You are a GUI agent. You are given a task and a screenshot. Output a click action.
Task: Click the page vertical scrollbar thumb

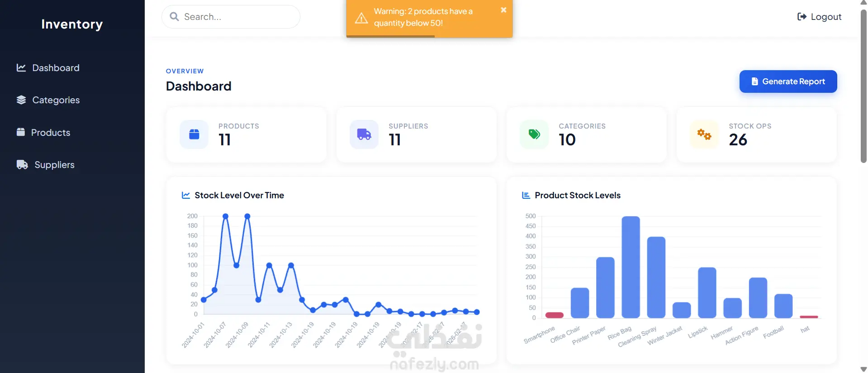[863, 86]
